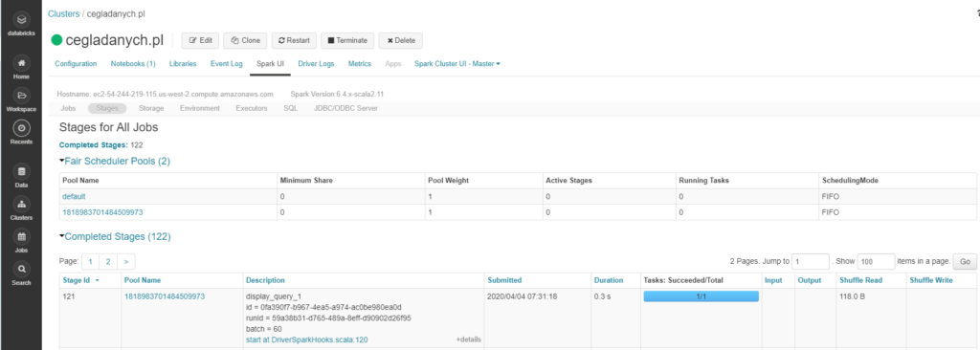Sort by Shuffle Read column
This screenshot has width=980, height=350.
coord(860,280)
